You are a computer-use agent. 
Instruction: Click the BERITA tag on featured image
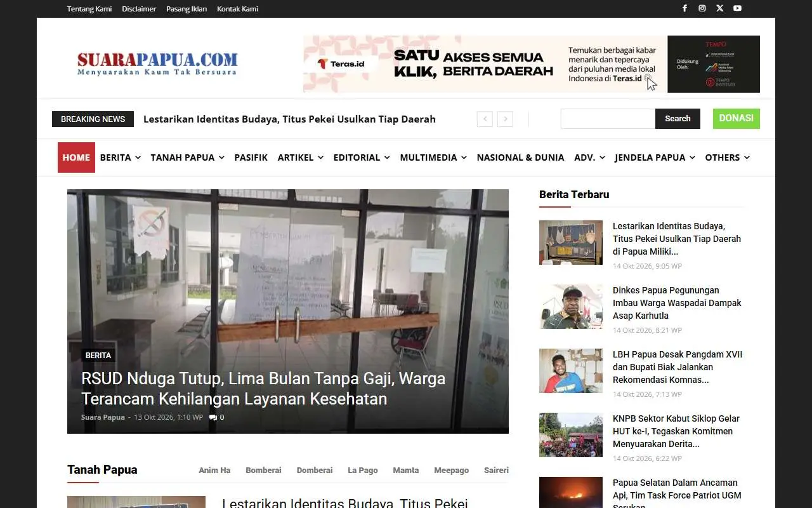98,356
